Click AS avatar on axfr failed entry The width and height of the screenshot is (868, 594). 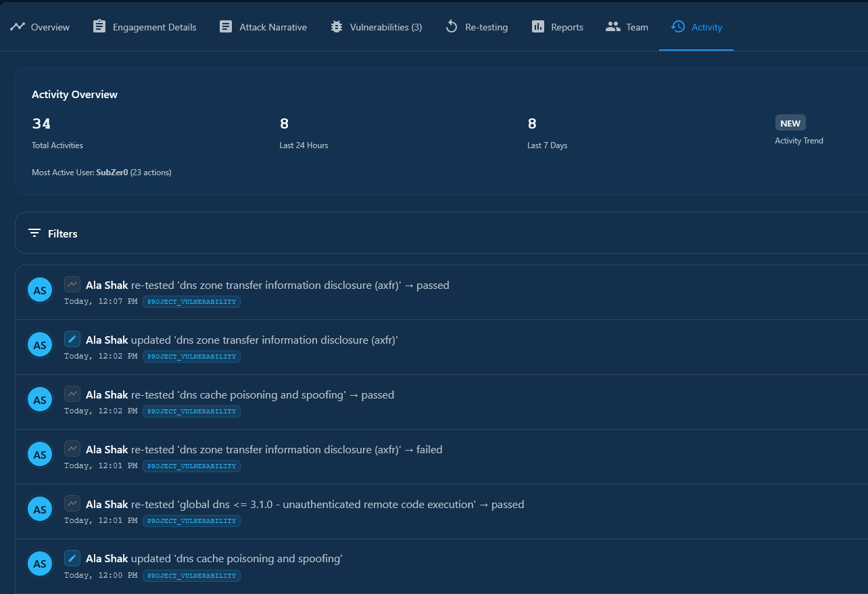[x=40, y=455]
